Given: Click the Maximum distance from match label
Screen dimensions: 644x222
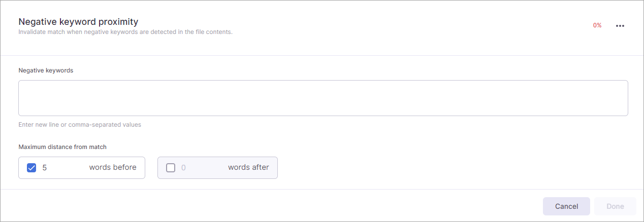Looking at the screenshot, I should [x=62, y=147].
